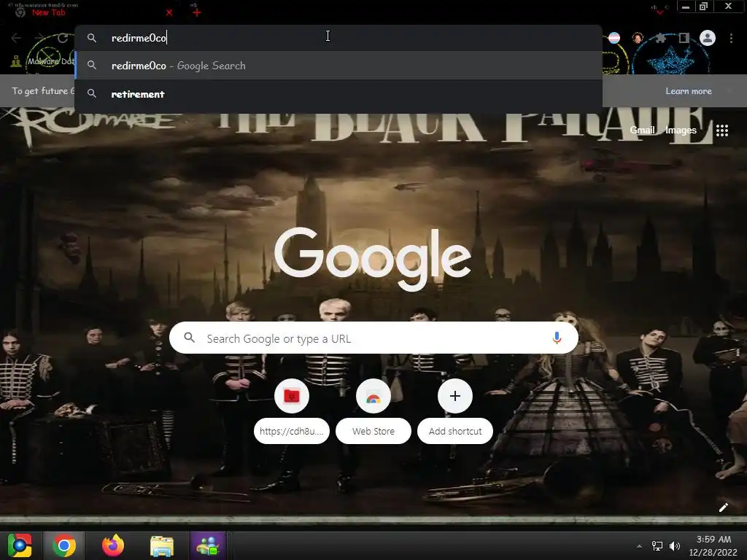Reload the page with the refresh icon

(63, 38)
